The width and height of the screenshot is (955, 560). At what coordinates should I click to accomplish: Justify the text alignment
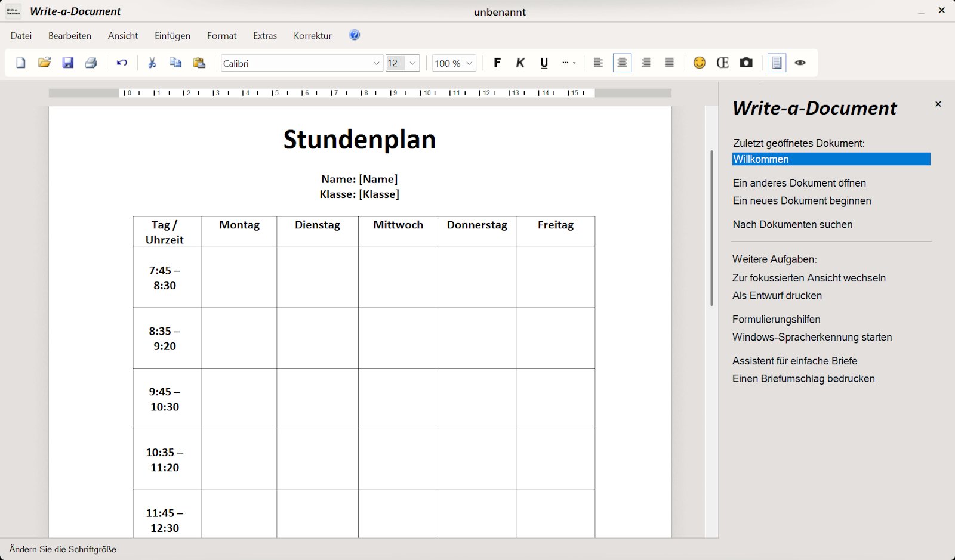[669, 63]
